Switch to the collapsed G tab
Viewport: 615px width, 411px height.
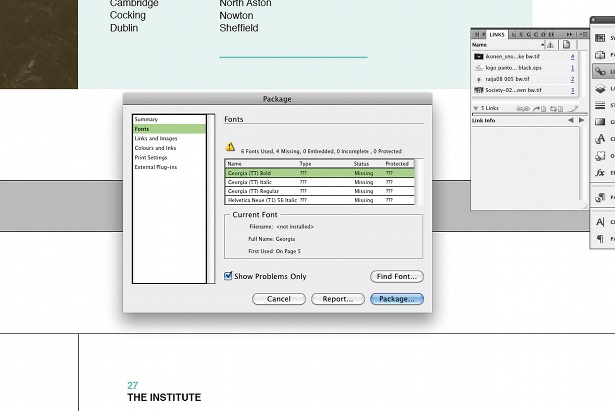pyautogui.click(x=528, y=35)
